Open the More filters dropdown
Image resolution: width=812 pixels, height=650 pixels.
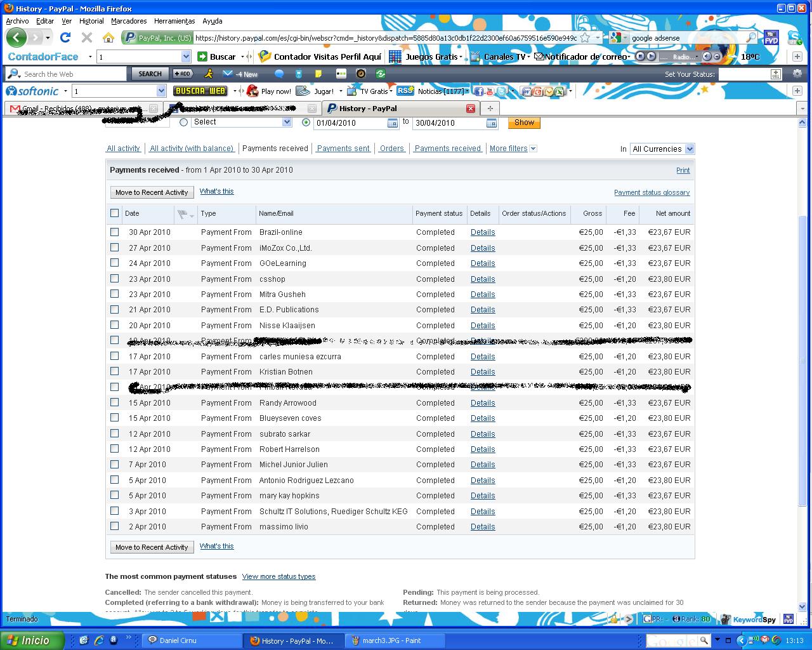[513, 149]
